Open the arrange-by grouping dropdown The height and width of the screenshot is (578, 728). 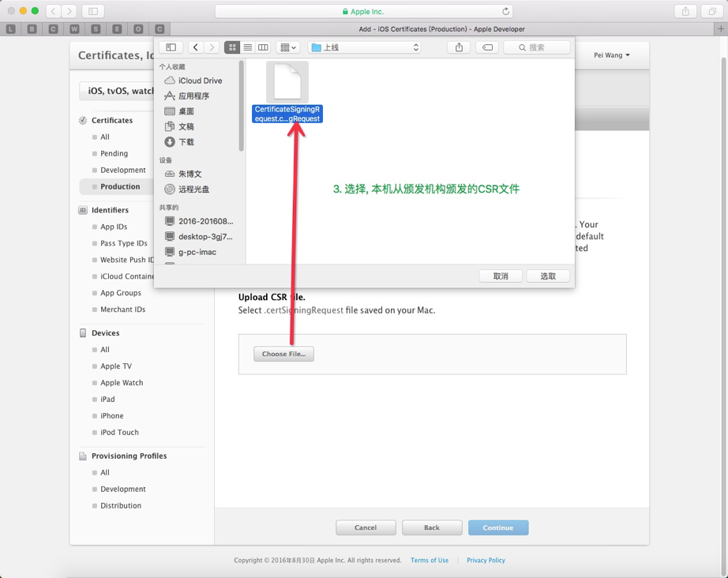point(288,47)
